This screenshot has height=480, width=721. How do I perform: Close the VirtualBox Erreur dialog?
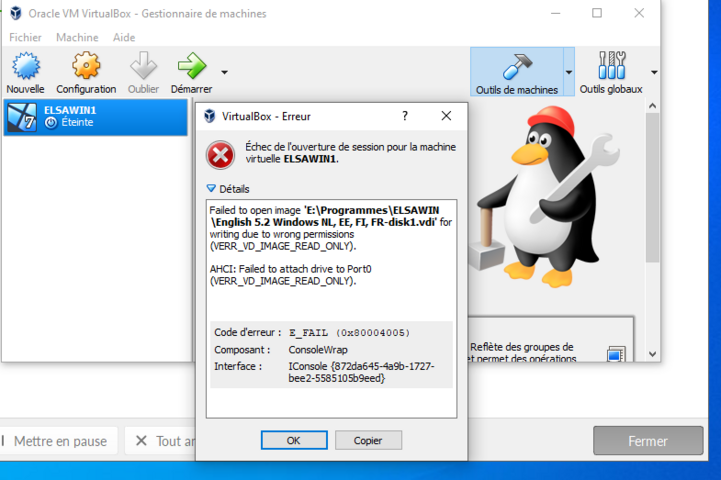click(x=446, y=116)
